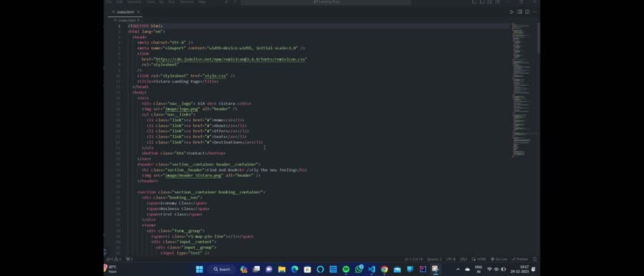Click the Prettier status bar item
The image size is (644, 276).
tap(520, 259)
